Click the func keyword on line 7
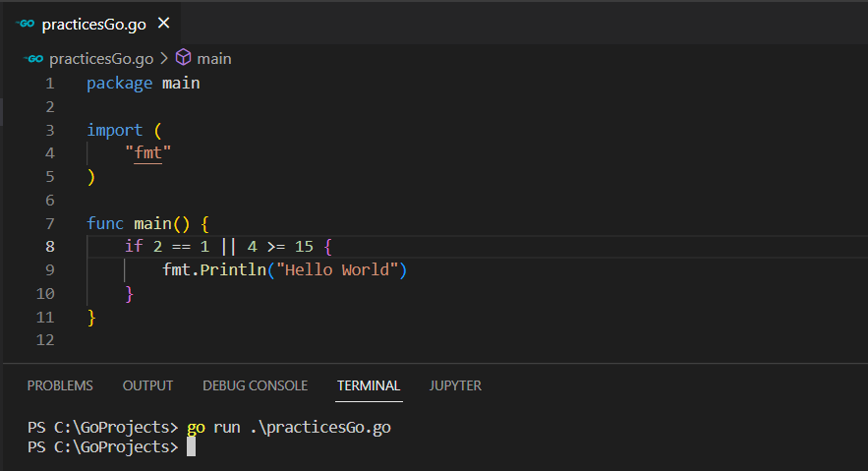The width and height of the screenshot is (868, 471). (106, 223)
